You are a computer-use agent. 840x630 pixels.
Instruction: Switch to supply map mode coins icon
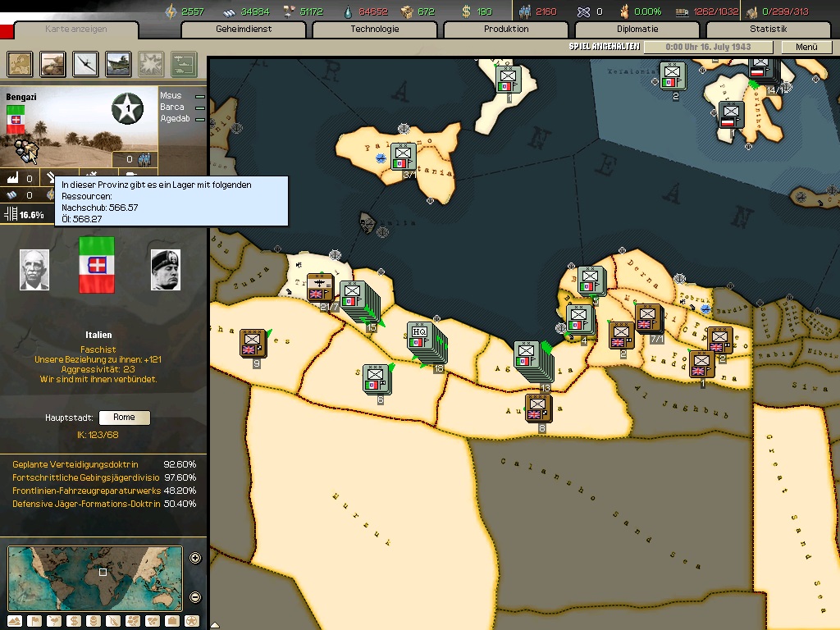point(94,621)
